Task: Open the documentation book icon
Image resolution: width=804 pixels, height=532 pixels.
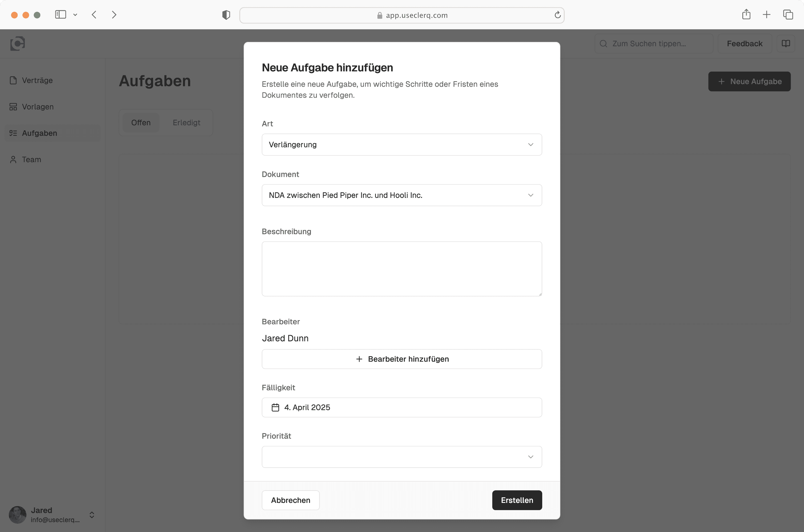Action: [786, 44]
